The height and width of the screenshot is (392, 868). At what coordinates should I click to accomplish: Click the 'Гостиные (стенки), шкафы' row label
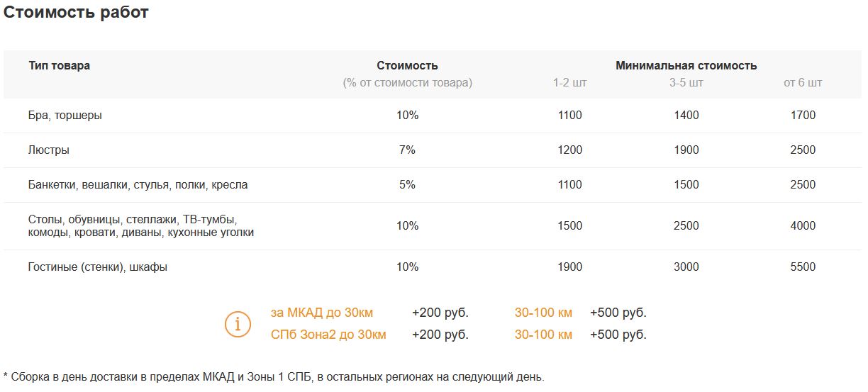(98, 267)
